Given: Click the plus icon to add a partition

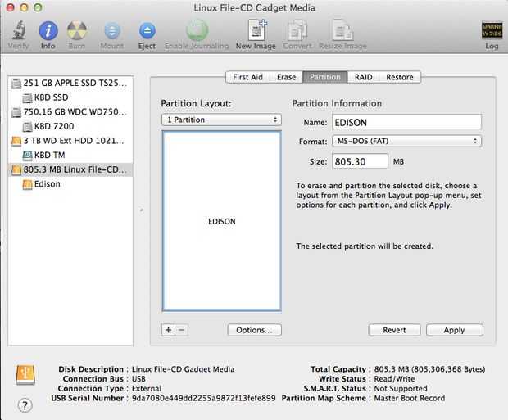Looking at the screenshot, I should pyautogui.click(x=169, y=330).
